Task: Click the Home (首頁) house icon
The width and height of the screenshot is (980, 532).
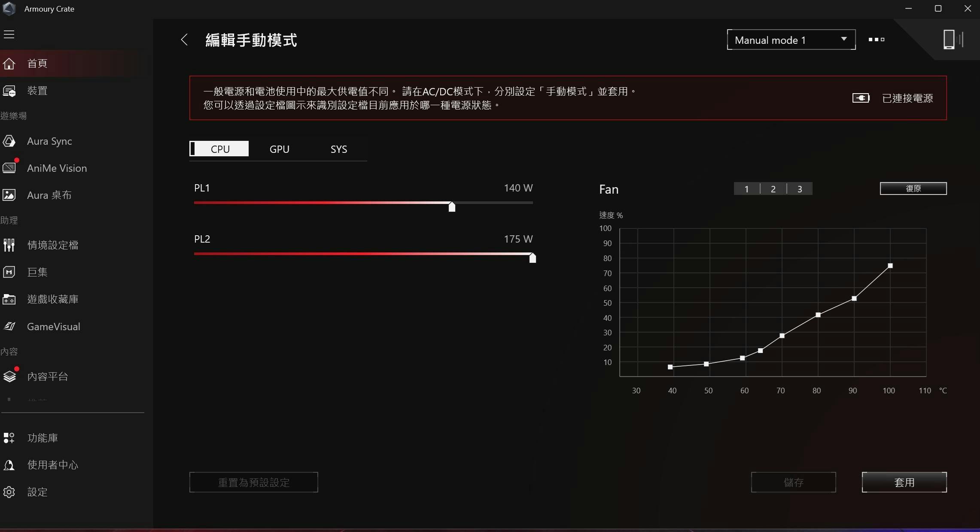Action: coord(9,64)
